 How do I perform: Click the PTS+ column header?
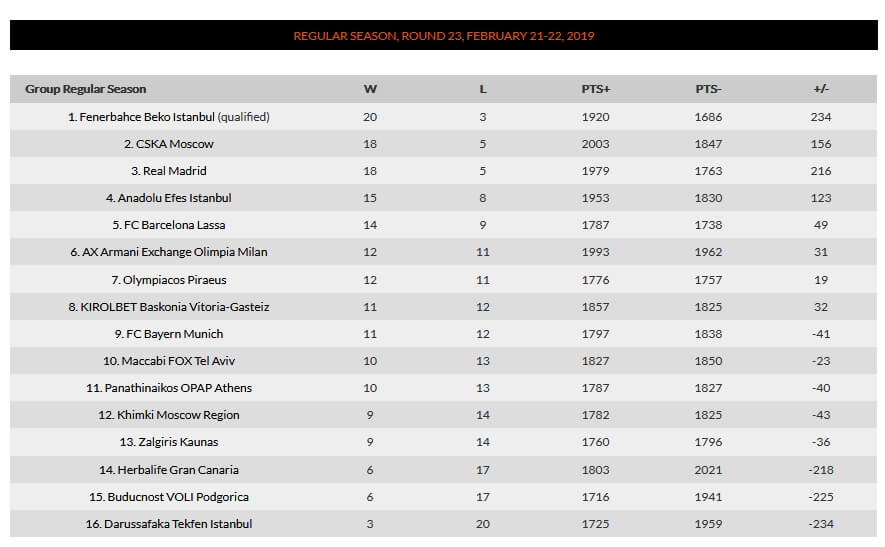(x=595, y=89)
